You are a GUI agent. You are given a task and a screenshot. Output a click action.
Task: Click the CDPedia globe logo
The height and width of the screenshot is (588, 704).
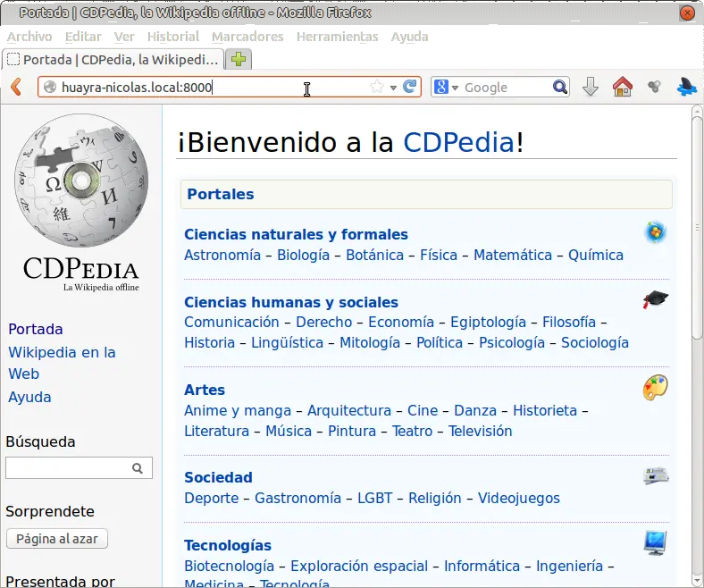pyautogui.click(x=81, y=181)
